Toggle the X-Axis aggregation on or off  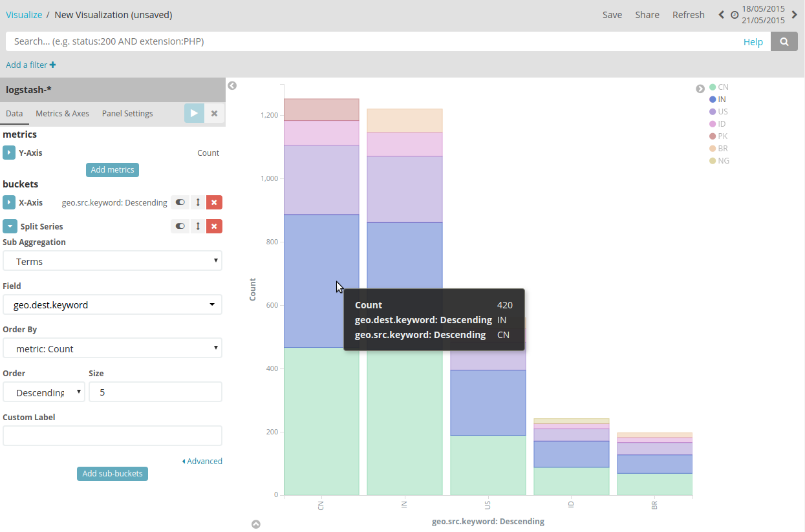(180, 202)
